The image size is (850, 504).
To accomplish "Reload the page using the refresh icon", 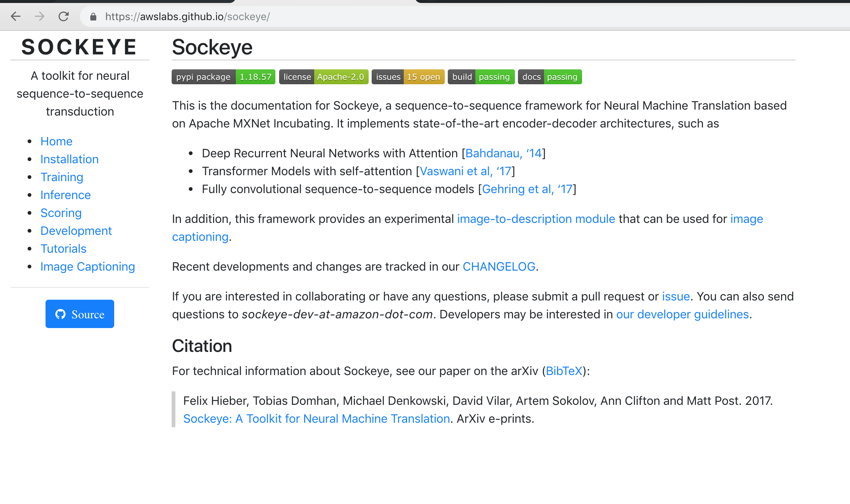I will coord(63,16).
